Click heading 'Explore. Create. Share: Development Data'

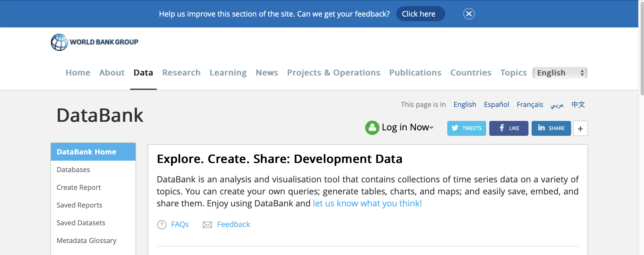click(x=279, y=159)
